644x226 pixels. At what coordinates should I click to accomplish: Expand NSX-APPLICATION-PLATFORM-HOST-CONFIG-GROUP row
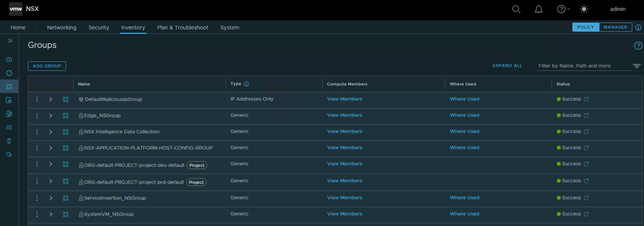[x=51, y=148]
